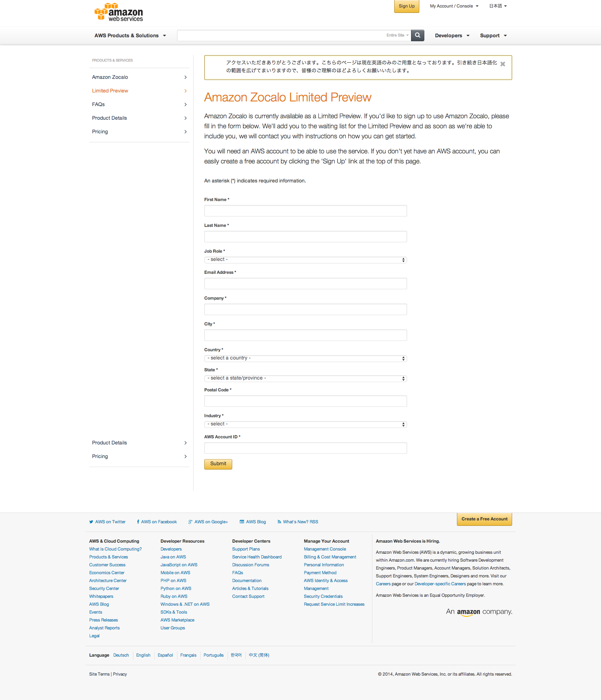The width and height of the screenshot is (601, 700).
Task: Open the Industry dropdown
Action: 305,424
